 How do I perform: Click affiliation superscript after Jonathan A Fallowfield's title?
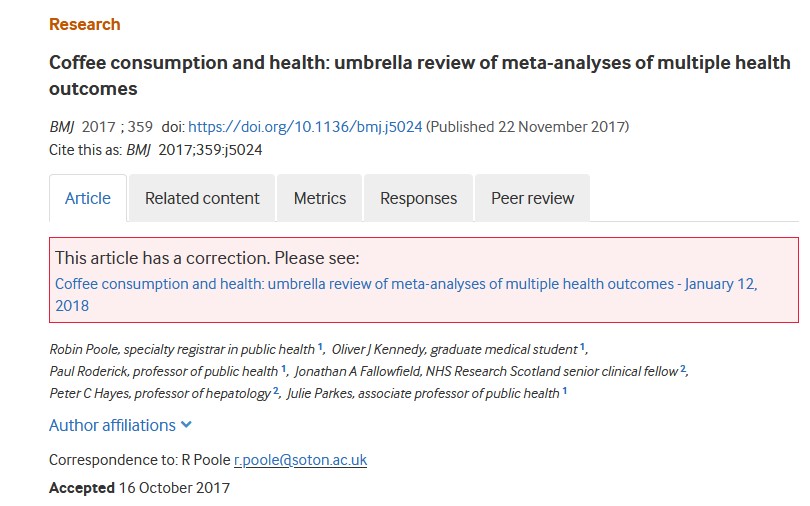[x=683, y=368]
